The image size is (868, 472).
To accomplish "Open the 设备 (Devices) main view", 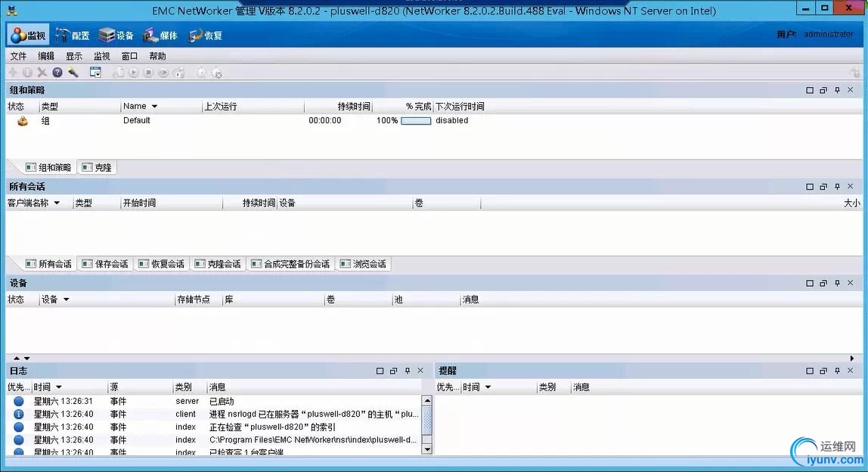I will click(x=116, y=36).
